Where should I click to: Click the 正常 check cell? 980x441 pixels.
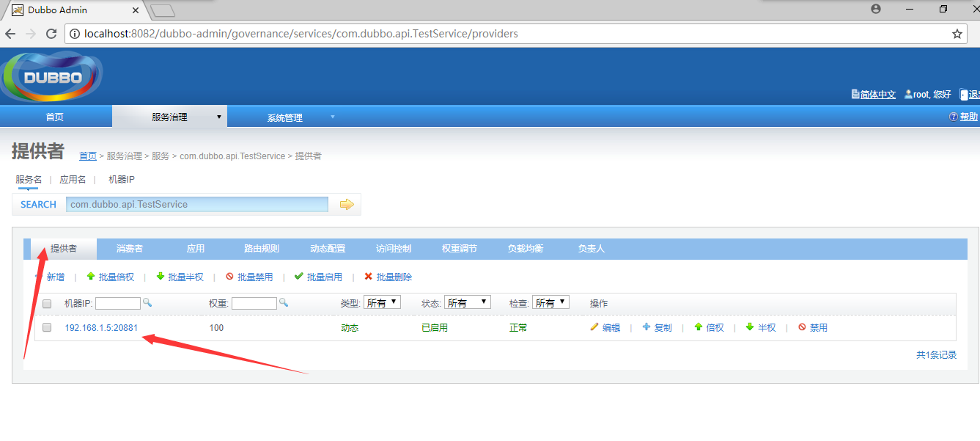coord(518,328)
